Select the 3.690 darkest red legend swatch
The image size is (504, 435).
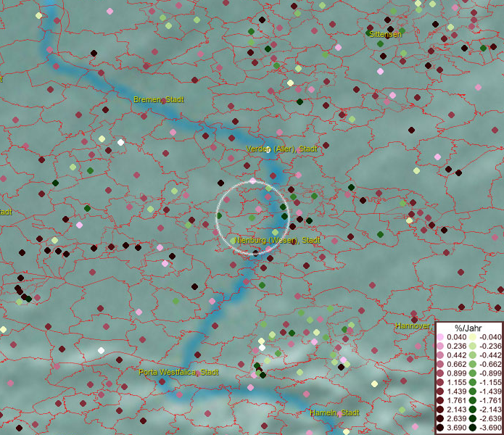[x=440, y=428]
